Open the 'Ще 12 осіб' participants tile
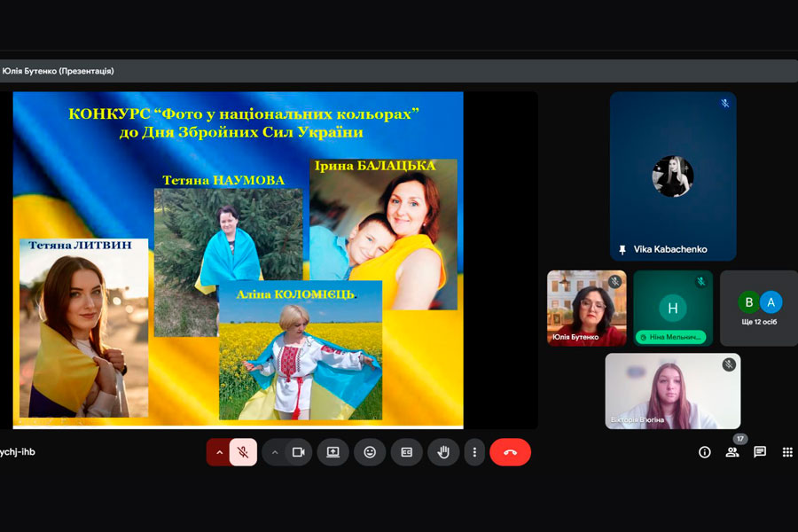The width and height of the screenshot is (798, 532). 759,308
